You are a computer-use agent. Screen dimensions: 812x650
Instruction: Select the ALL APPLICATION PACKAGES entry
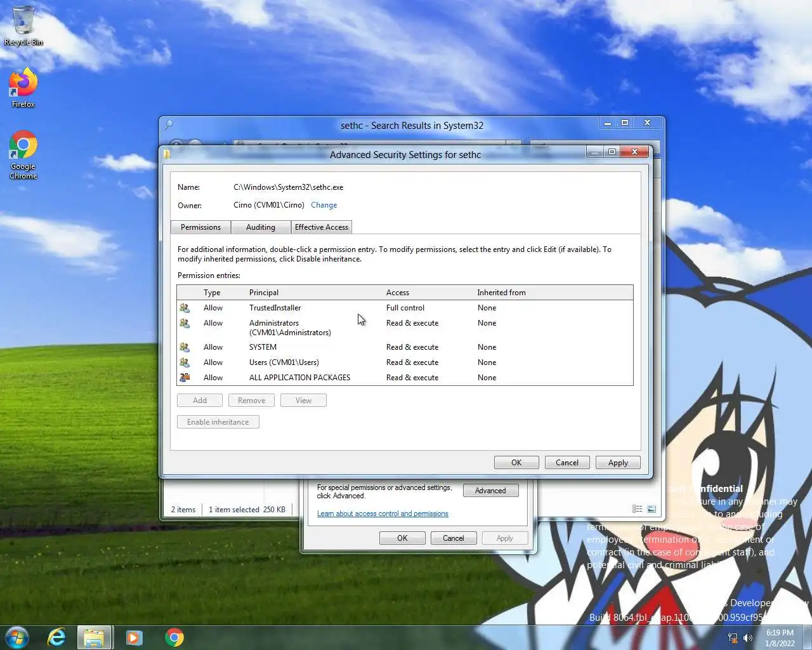(405, 378)
